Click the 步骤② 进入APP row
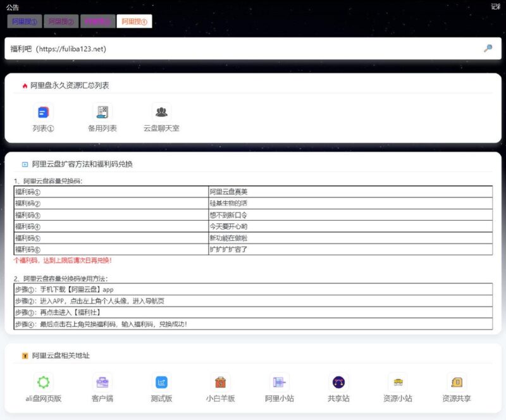Image resolution: width=506 pixels, height=420 pixels. coord(253,301)
